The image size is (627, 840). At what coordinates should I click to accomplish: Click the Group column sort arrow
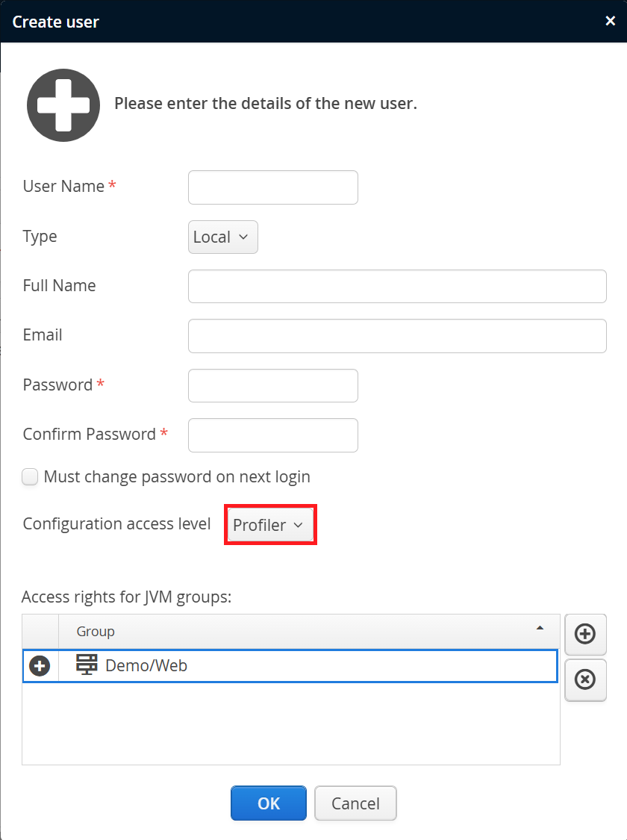(540, 629)
